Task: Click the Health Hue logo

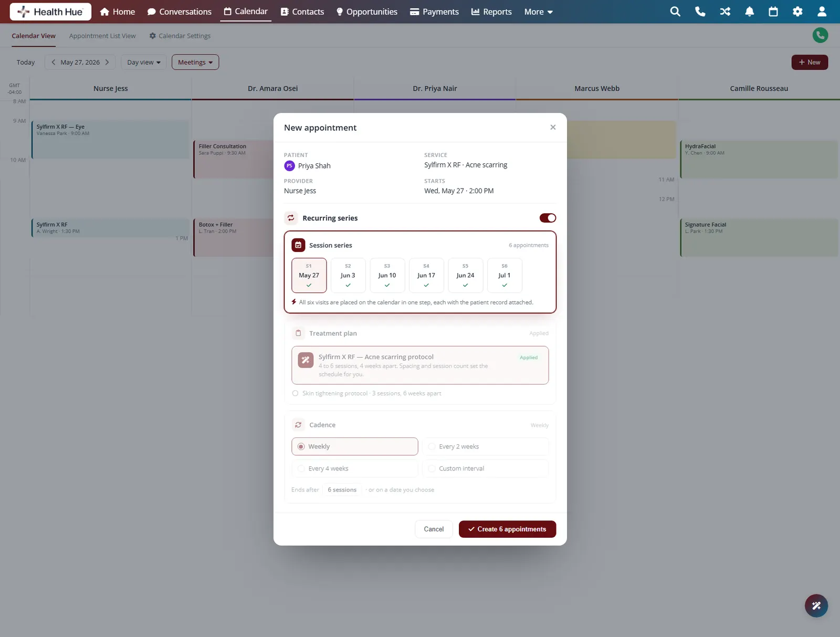Action: (x=50, y=12)
